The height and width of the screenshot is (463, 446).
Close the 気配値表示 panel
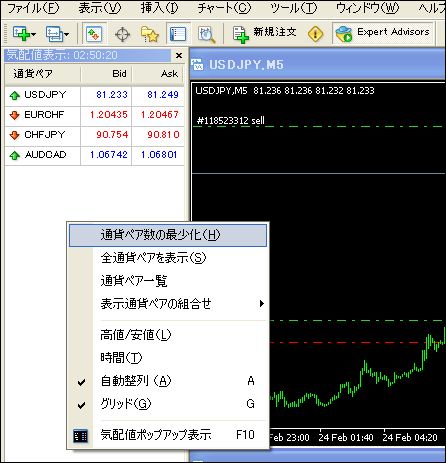click(179, 55)
